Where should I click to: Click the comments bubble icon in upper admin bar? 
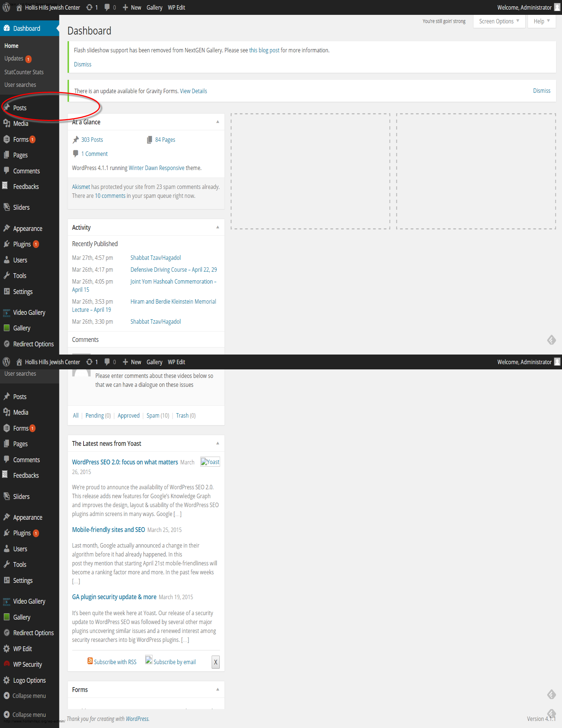(x=107, y=7)
